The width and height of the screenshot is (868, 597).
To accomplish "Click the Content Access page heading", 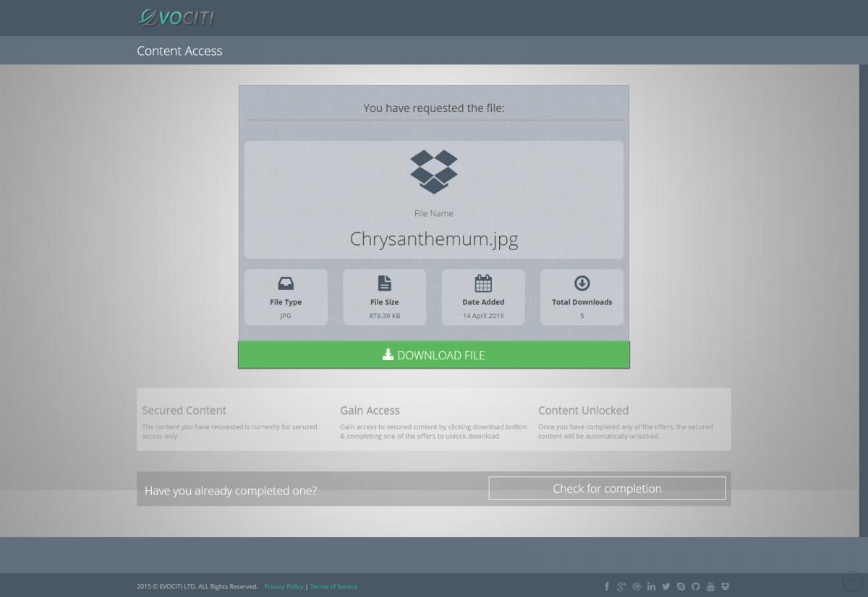I will click(x=179, y=51).
